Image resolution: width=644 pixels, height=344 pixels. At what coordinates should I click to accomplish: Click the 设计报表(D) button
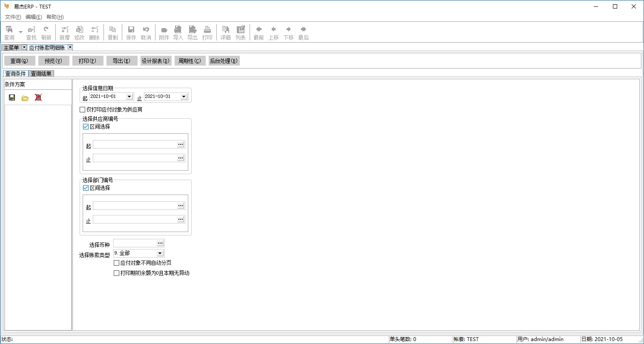click(156, 61)
